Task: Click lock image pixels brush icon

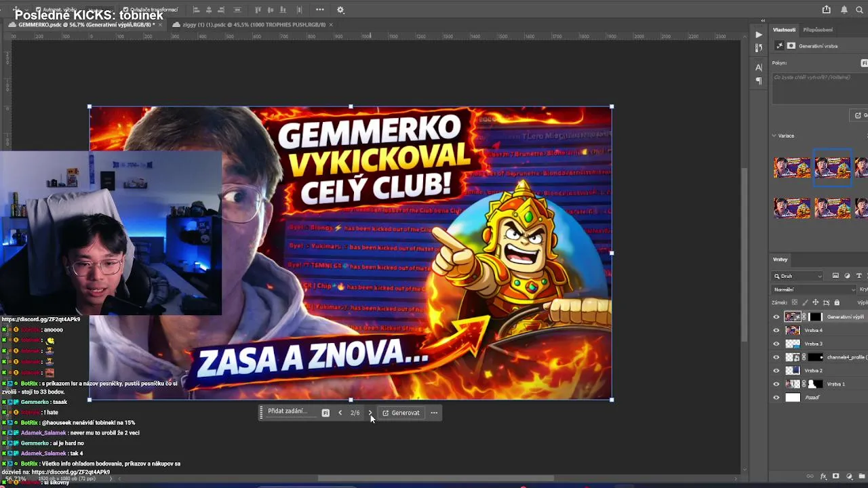Action: pyautogui.click(x=805, y=303)
